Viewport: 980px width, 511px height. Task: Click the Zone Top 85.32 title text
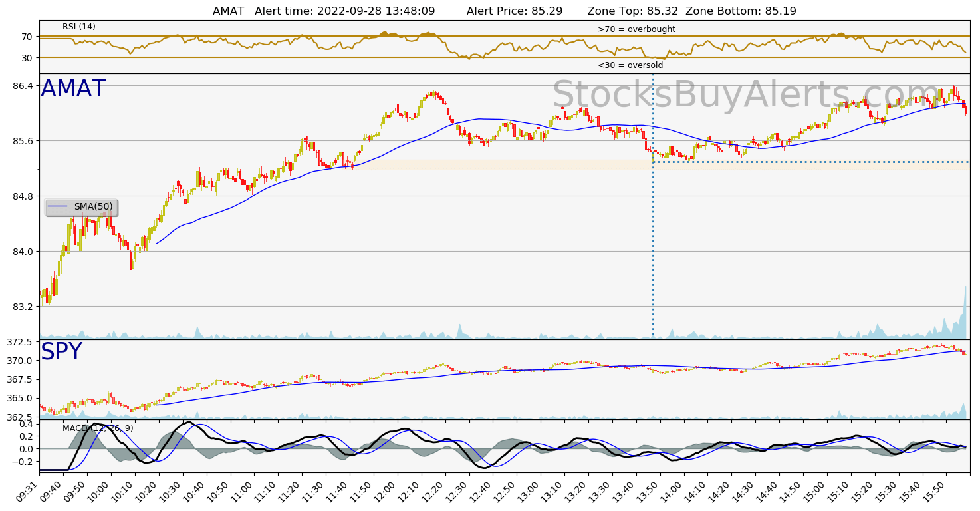click(x=633, y=11)
